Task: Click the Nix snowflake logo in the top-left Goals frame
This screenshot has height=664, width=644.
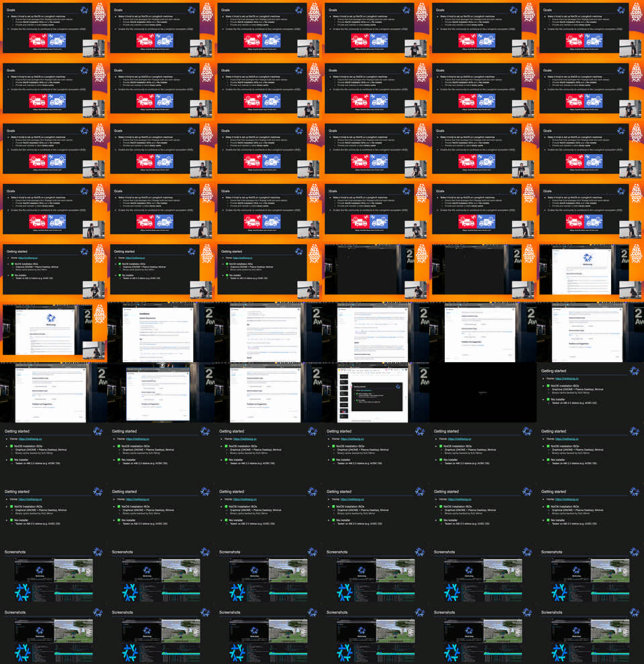Action: pos(84,10)
